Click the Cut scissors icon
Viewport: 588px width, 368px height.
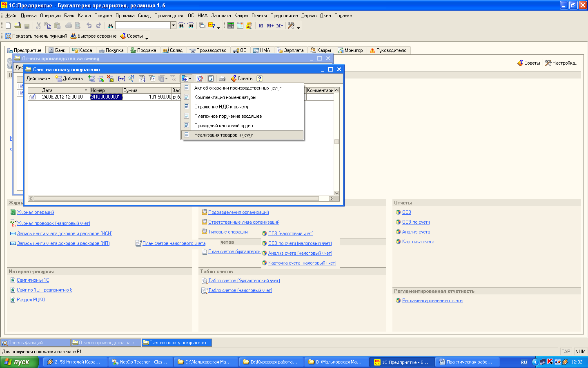coord(38,25)
